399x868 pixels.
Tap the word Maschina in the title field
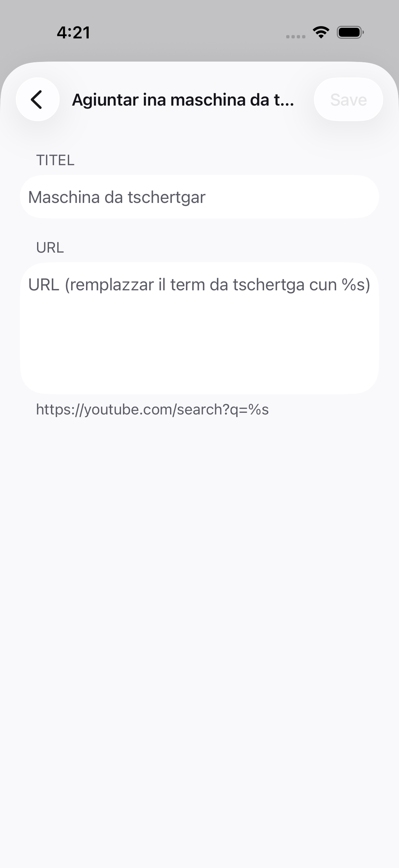[x=64, y=197]
